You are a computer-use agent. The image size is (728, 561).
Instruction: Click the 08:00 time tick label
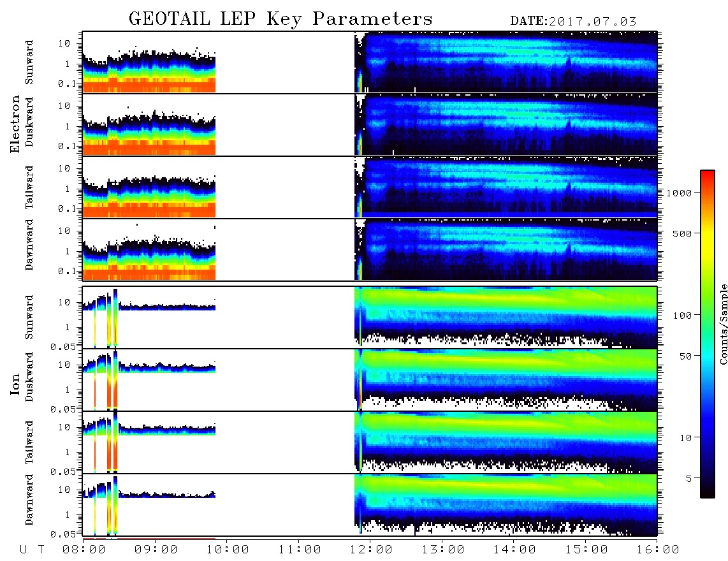[x=84, y=550]
